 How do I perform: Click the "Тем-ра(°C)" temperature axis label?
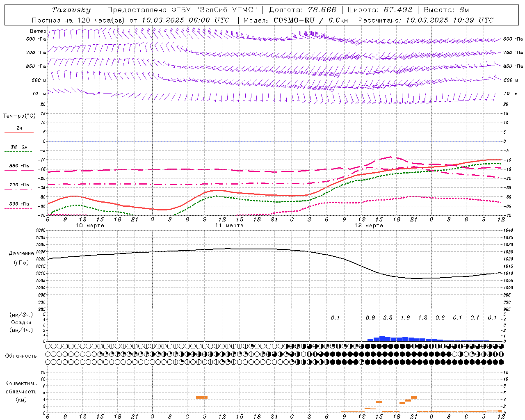click(x=19, y=116)
